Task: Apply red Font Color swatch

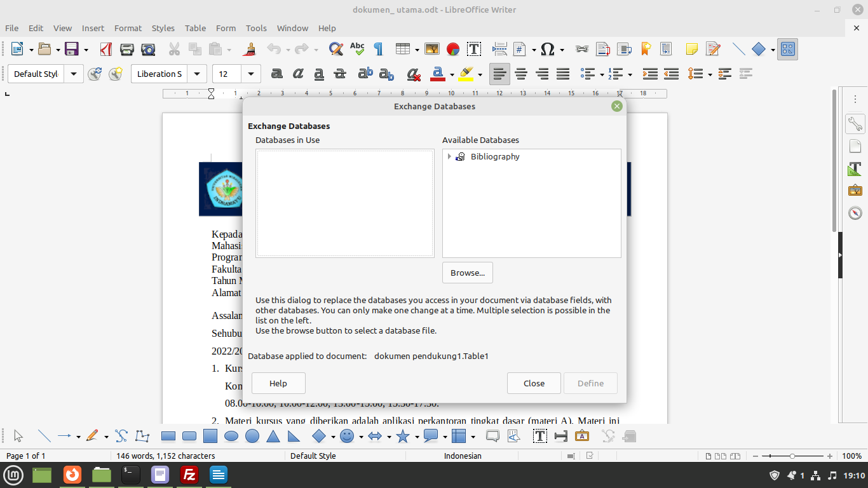Action: tap(438, 74)
